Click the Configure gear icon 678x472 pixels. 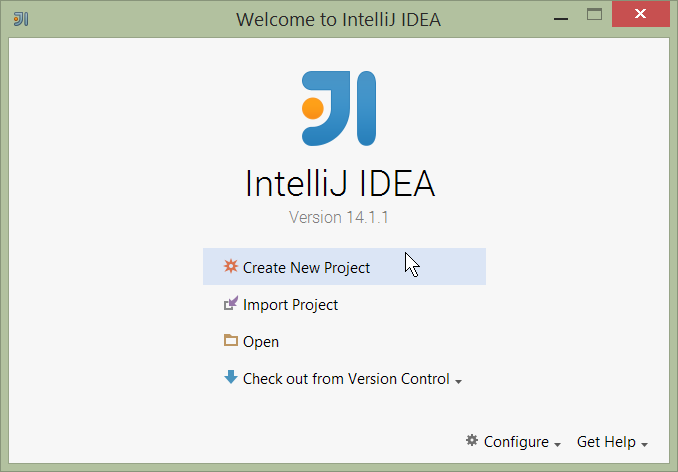(x=472, y=441)
